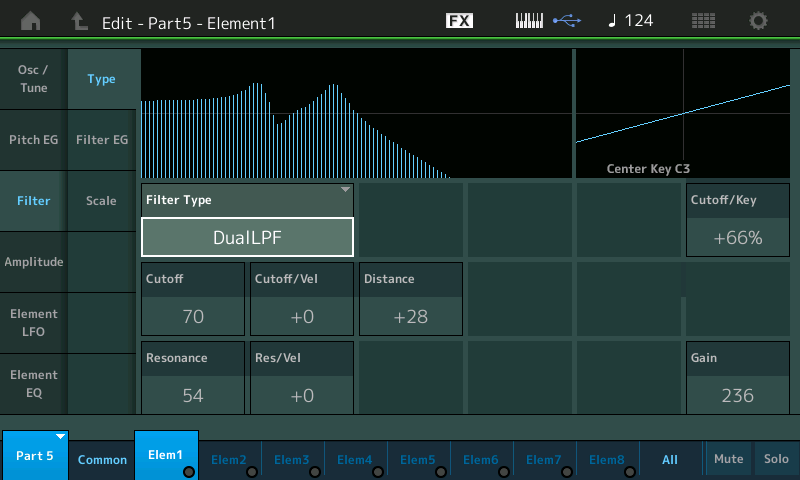Toggle the Solo button
Image resolution: width=800 pixels, height=480 pixels.
coord(775,459)
